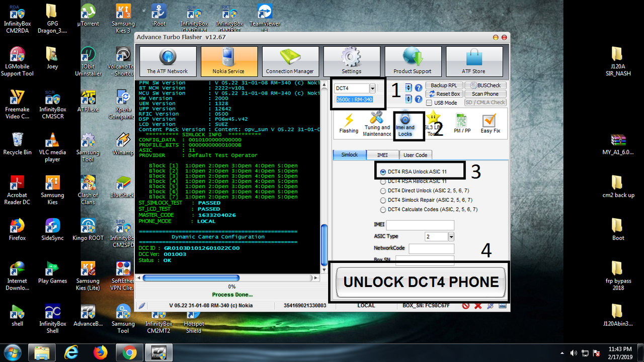This screenshot has height=362, width=644.
Task: Open the Nokia Service section
Action: [x=229, y=61]
